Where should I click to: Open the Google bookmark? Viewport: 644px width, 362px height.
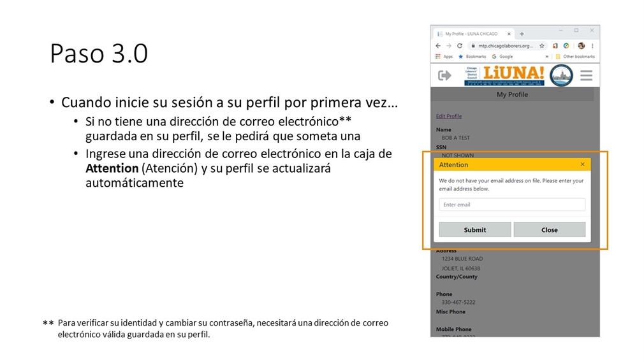[502, 57]
